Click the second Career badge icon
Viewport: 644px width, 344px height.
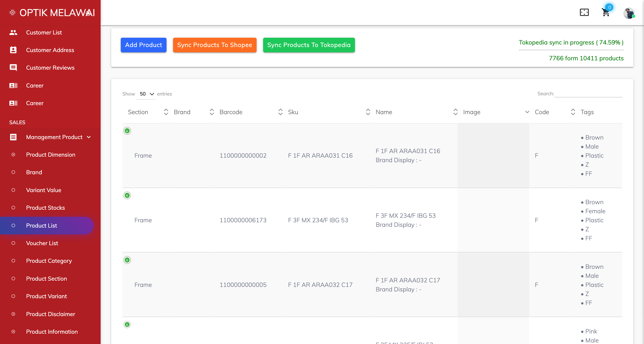coord(13,103)
